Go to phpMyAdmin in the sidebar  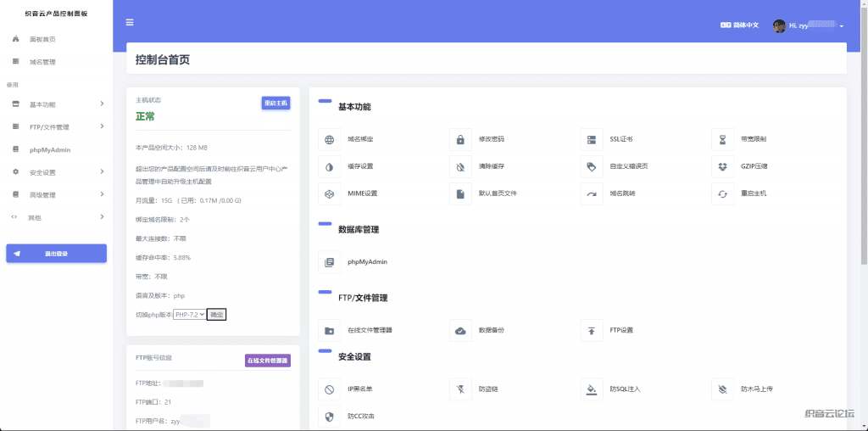[x=49, y=149]
